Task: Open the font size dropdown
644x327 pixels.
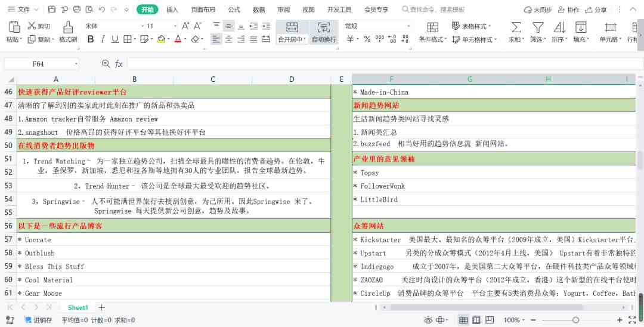Action: point(175,26)
